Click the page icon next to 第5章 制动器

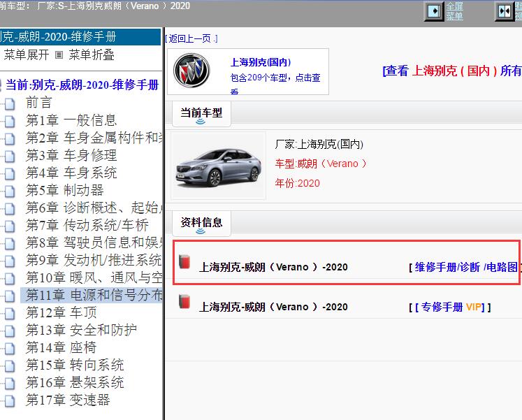(10, 191)
